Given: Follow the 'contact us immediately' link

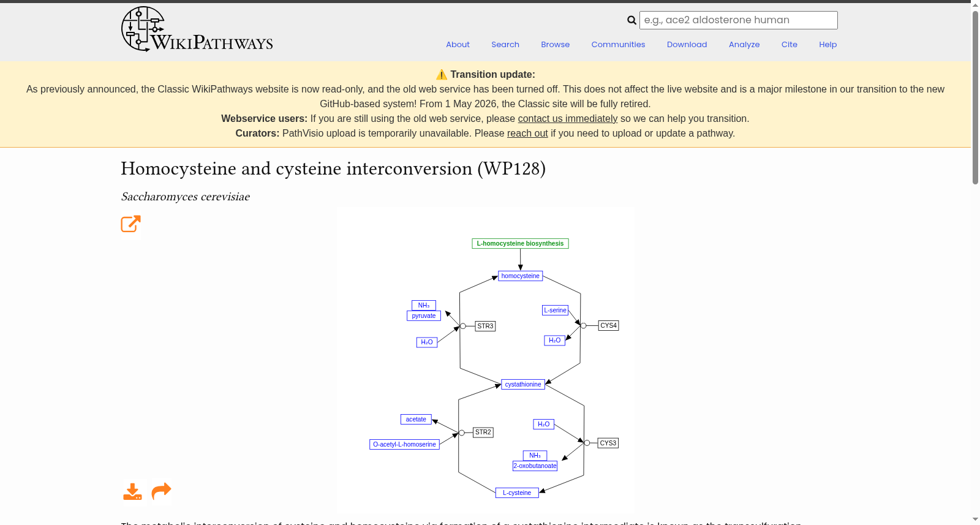Looking at the screenshot, I should coord(568,119).
